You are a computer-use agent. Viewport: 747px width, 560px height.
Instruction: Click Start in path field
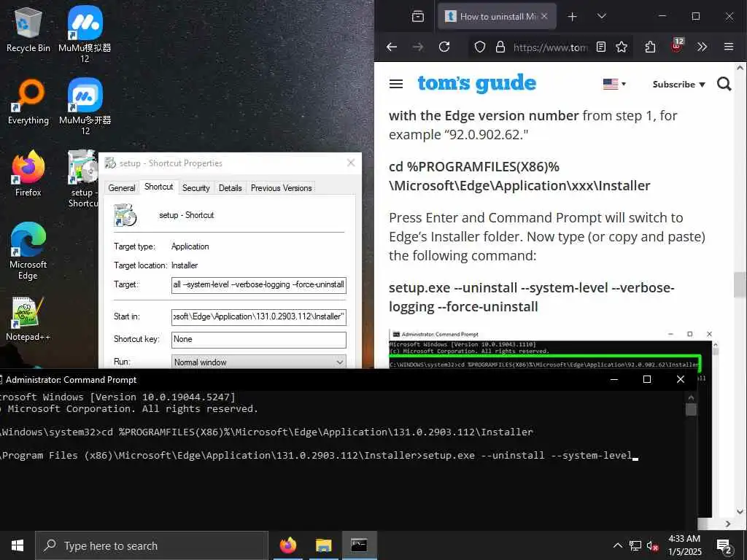pyautogui.click(x=259, y=316)
